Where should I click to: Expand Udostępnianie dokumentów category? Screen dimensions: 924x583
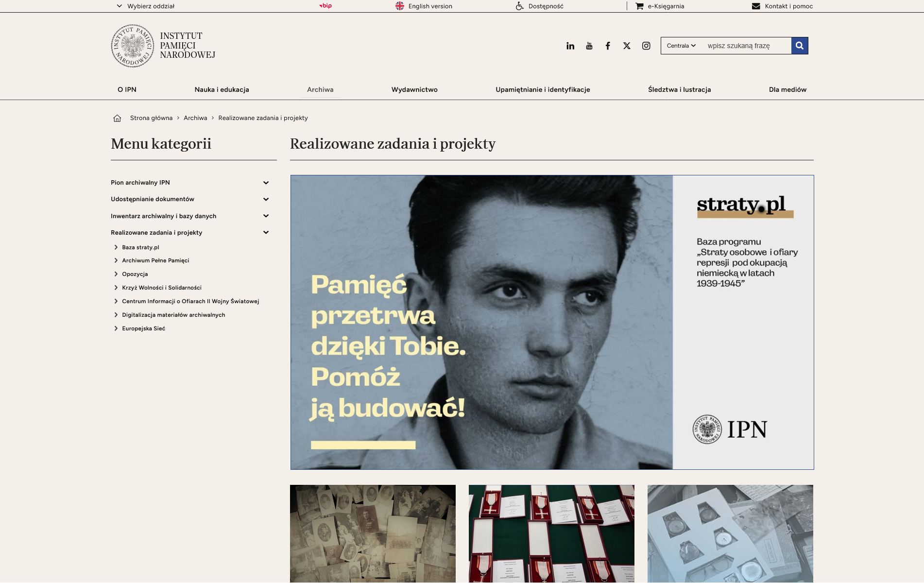(266, 199)
